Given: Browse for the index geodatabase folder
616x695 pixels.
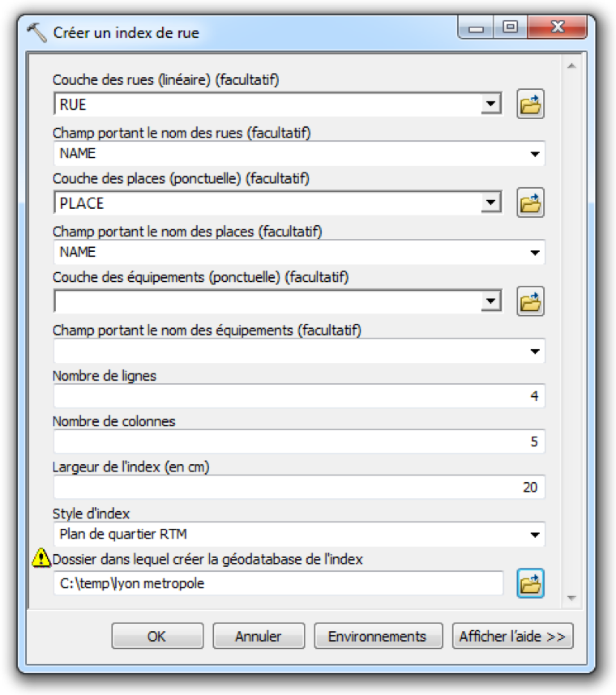Looking at the screenshot, I should coord(530,582).
